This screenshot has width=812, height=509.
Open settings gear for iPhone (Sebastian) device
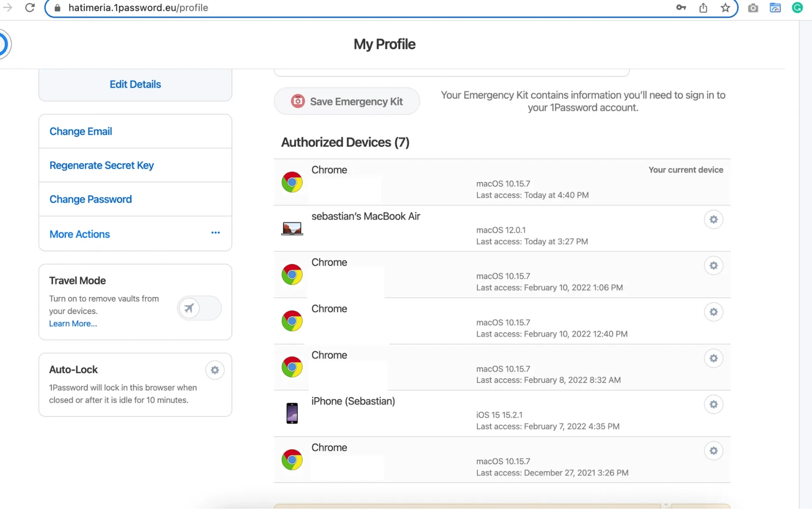click(x=713, y=404)
